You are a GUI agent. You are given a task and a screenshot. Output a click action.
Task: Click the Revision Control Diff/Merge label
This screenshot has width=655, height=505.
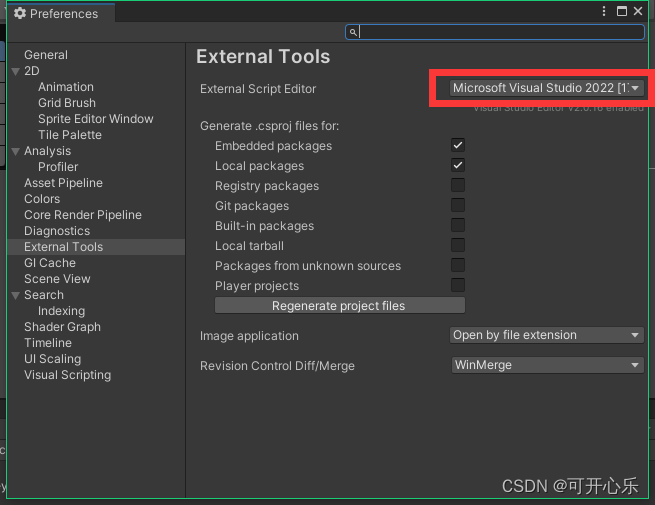click(x=277, y=366)
